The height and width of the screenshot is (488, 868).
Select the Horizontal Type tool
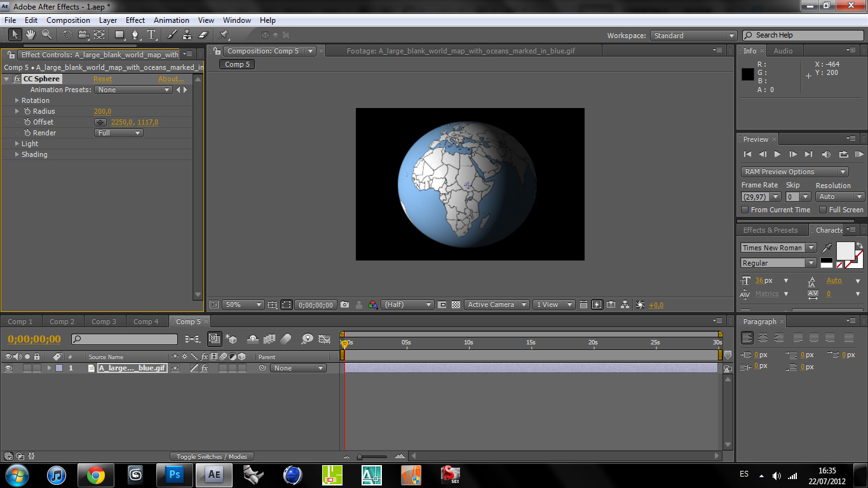coord(151,34)
